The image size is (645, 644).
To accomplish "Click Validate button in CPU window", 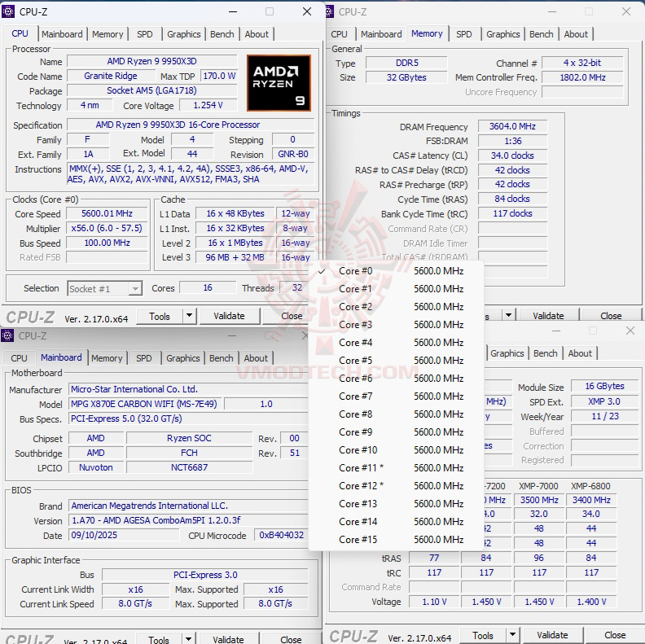I will [x=229, y=316].
